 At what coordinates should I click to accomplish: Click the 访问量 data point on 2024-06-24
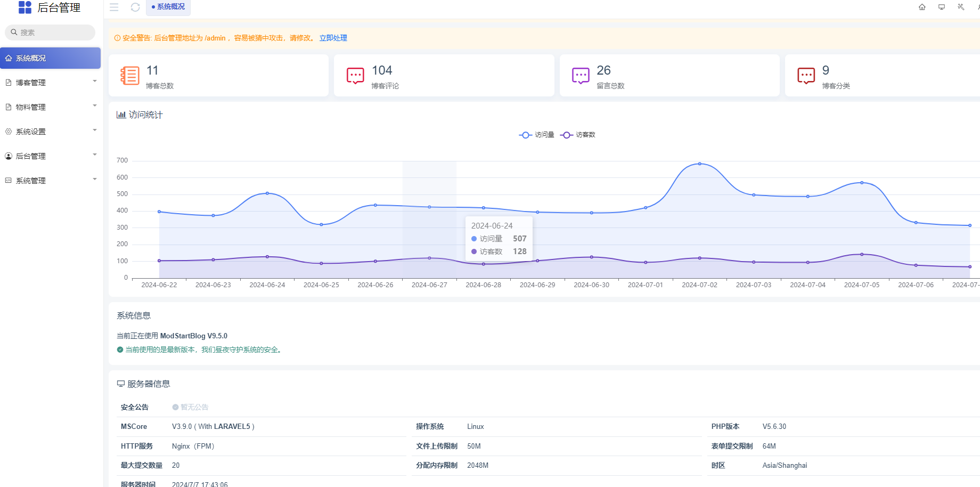point(267,193)
